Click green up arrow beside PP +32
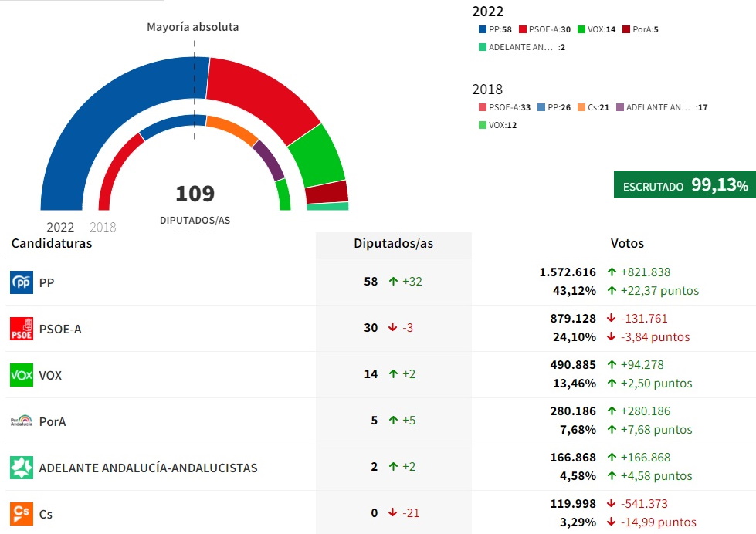This screenshot has height=534, width=756. point(393,282)
